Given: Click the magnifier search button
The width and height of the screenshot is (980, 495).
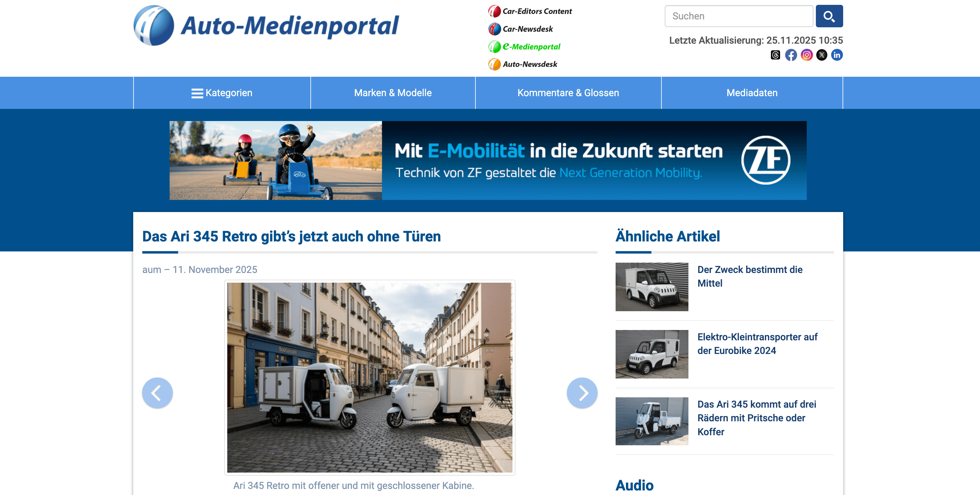Looking at the screenshot, I should (x=829, y=16).
